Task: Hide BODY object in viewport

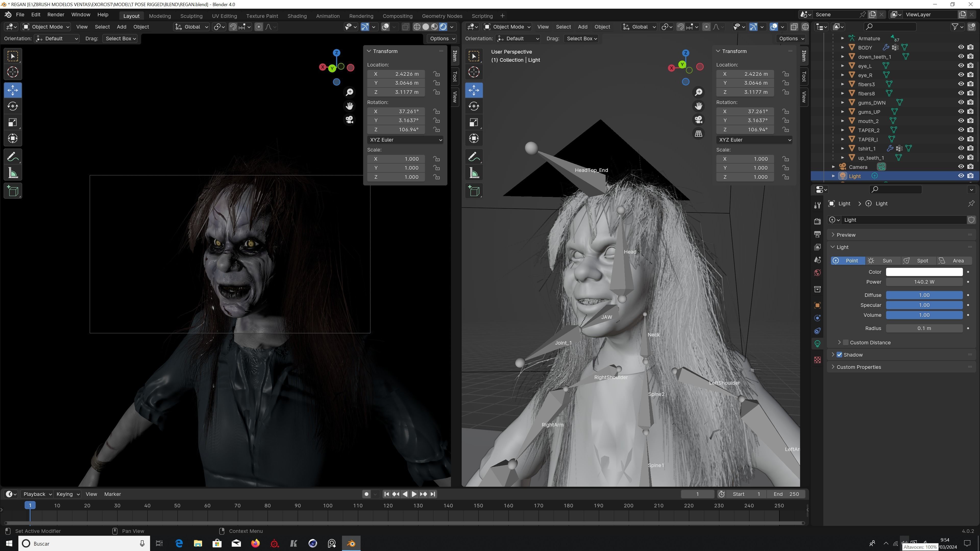Action: 961,47
